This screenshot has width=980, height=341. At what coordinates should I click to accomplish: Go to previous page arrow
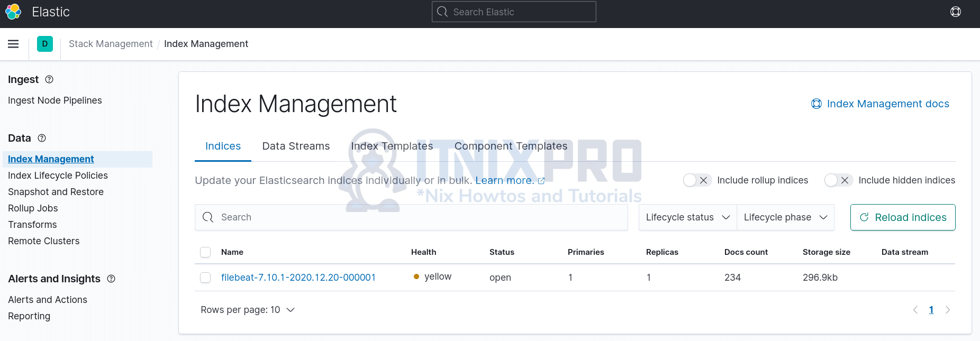[x=915, y=310]
